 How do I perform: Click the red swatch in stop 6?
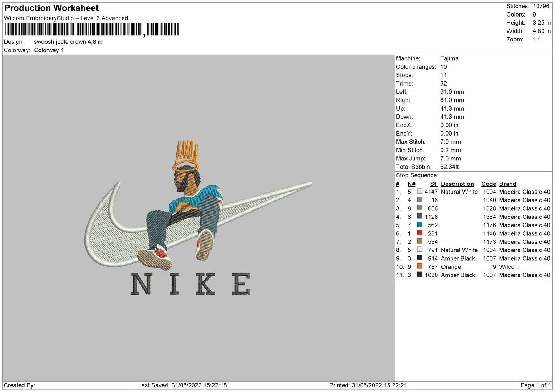point(420,233)
